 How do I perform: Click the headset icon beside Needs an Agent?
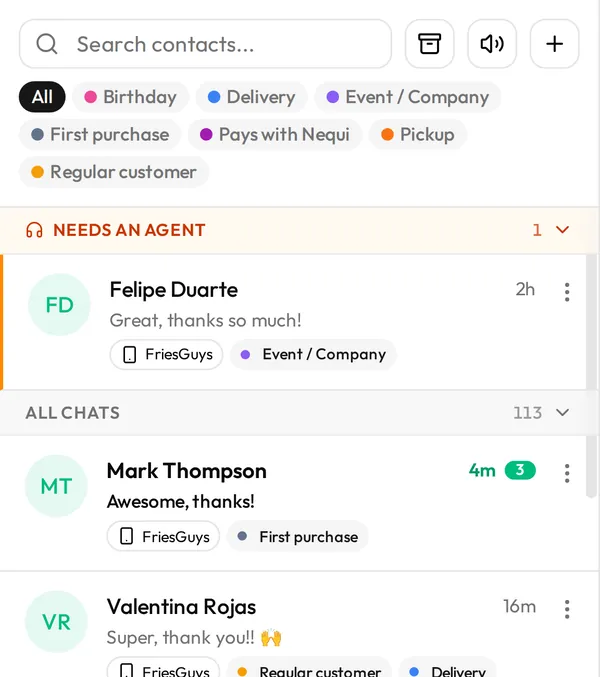[34, 230]
